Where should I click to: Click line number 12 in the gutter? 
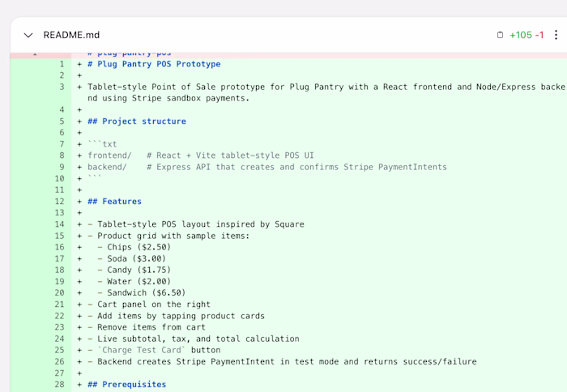(x=59, y=202)
